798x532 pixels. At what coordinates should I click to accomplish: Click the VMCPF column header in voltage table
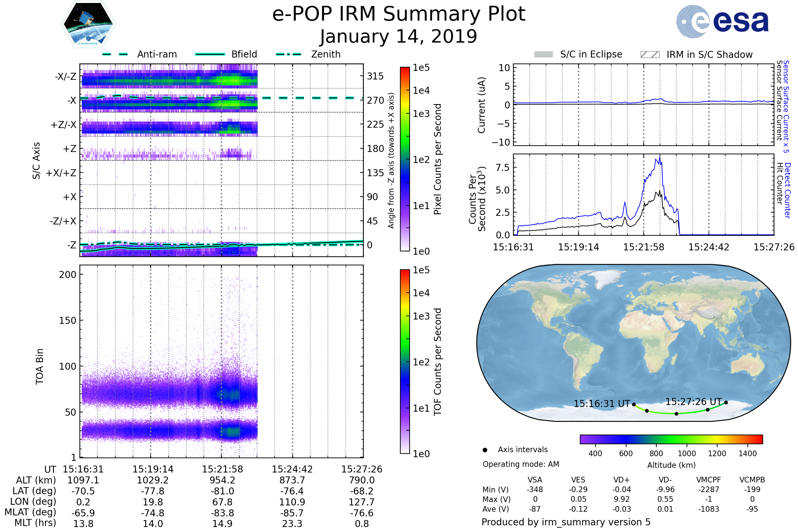709,480
